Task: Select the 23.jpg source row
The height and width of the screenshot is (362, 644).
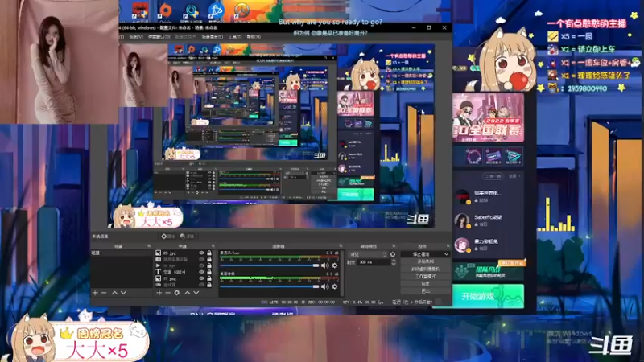Action: 183,253
